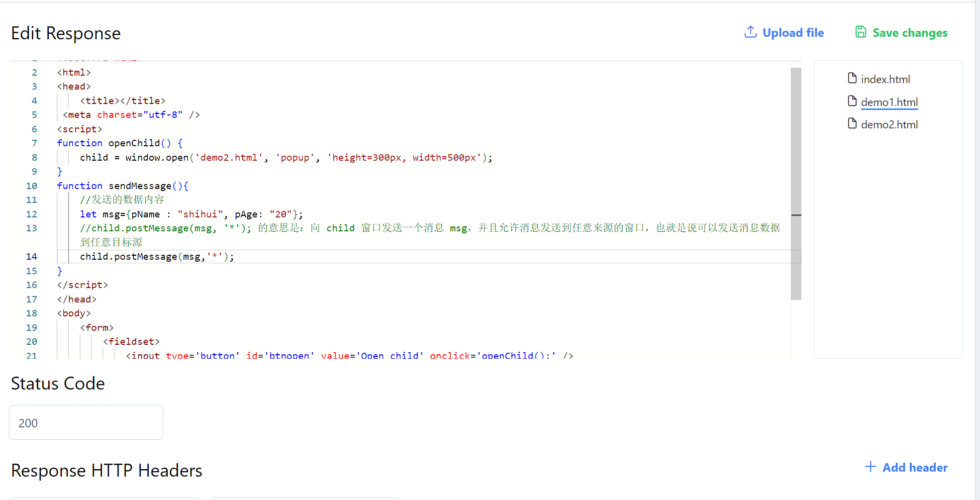Place cursor on line 14 child.postMessage code
The height and width of the screenshot is (500, 980).
[x=157, y=257]
